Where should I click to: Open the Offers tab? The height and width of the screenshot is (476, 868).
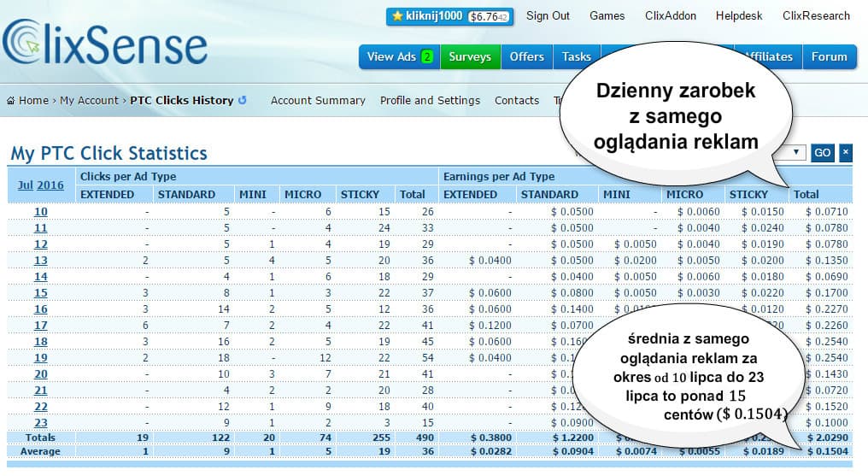click(x=526, y=57)
